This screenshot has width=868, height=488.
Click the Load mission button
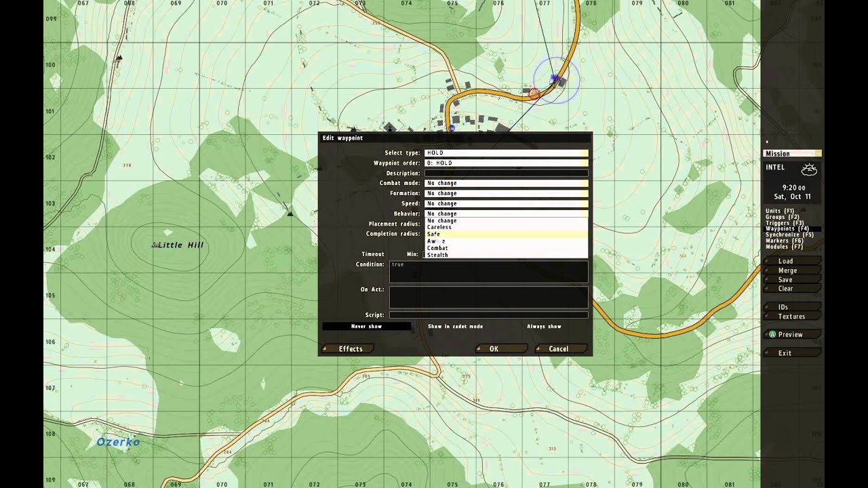coord(792,261)
